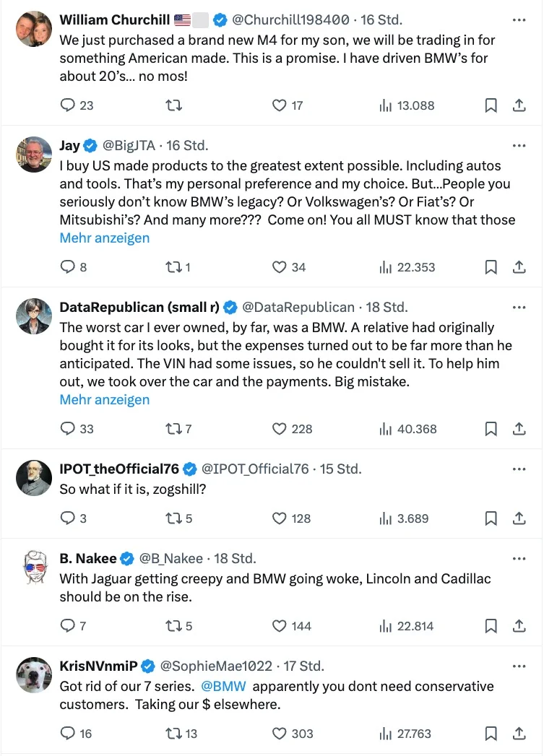
Task: Reply to William Churchill's tweet
Action: 68,105
